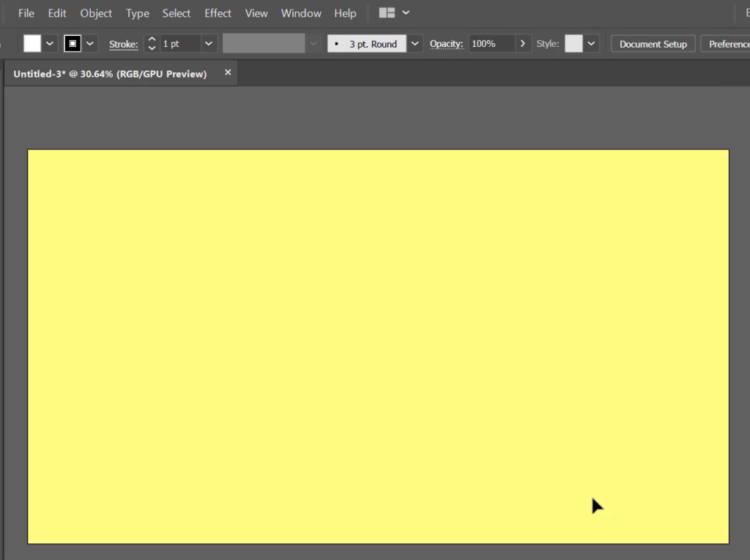Click the Stroke link to open Stroke panel
Screen dimensions: 750x560
click(x=123, y=43)
